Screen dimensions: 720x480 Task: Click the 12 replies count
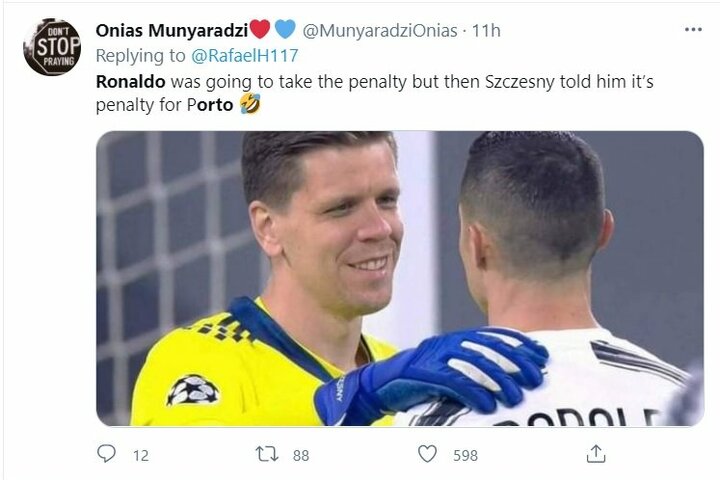tap(141, 455)
